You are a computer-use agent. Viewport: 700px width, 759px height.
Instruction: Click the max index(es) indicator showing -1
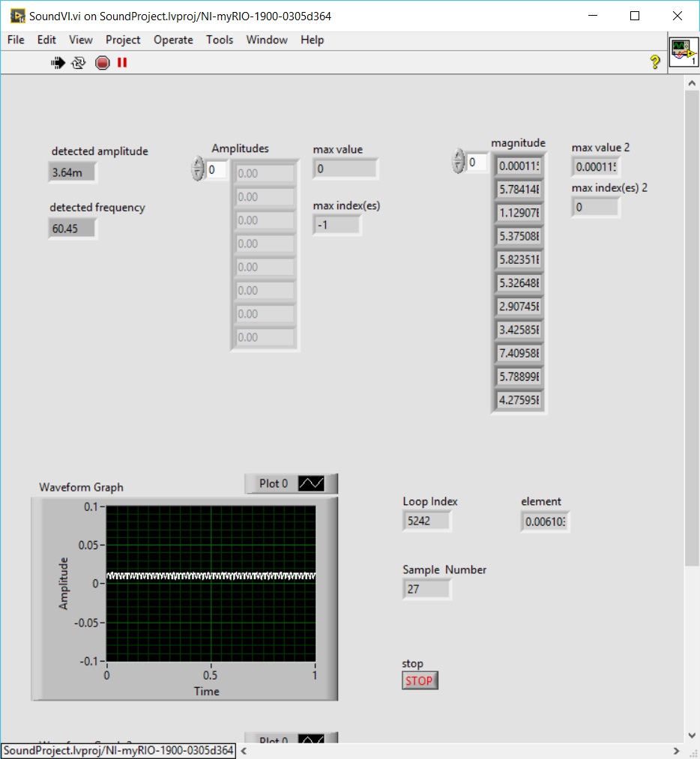click(337, 225)
